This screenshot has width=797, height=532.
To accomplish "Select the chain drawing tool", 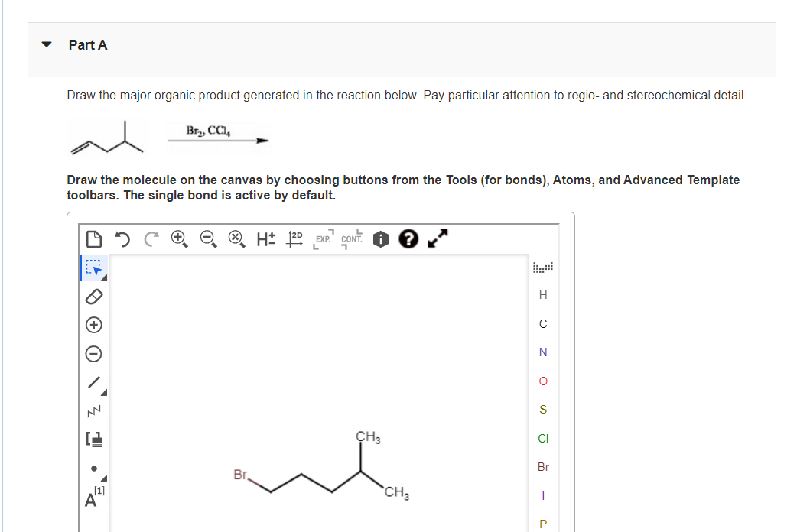I will pyautogui.click(x=94, y=410).
